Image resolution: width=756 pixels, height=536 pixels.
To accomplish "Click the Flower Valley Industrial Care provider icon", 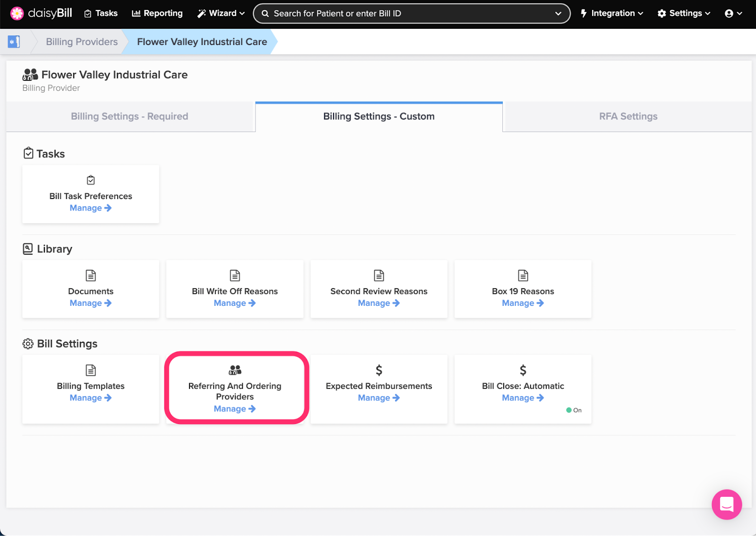I will click(30, 75).
